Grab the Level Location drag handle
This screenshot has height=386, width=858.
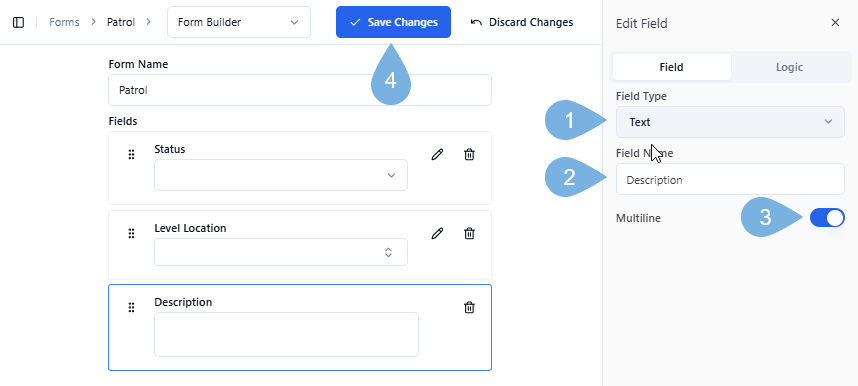point(131,234)
